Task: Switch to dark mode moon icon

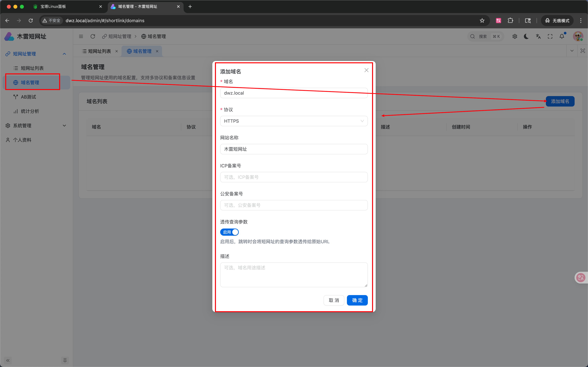Action: tap(526, 36)
